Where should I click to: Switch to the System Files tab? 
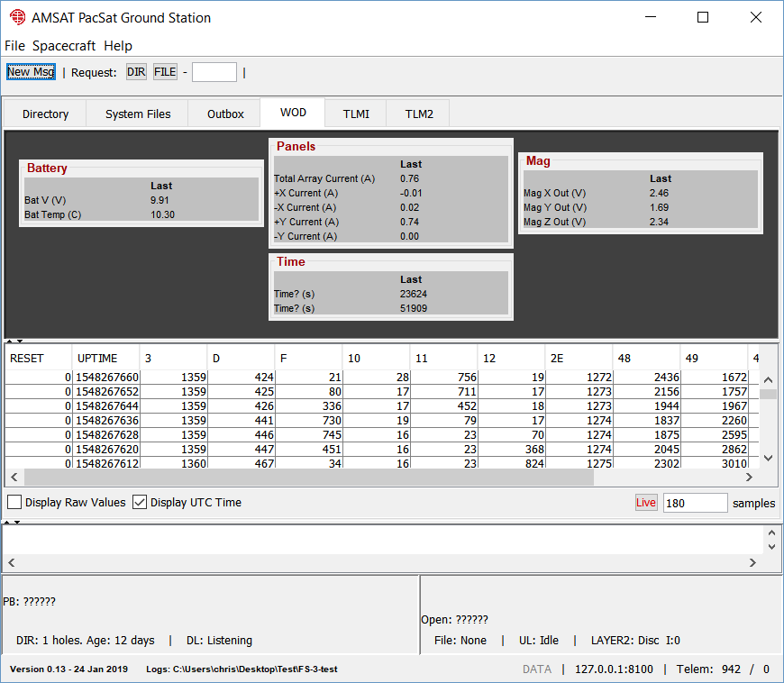point(138,114)
